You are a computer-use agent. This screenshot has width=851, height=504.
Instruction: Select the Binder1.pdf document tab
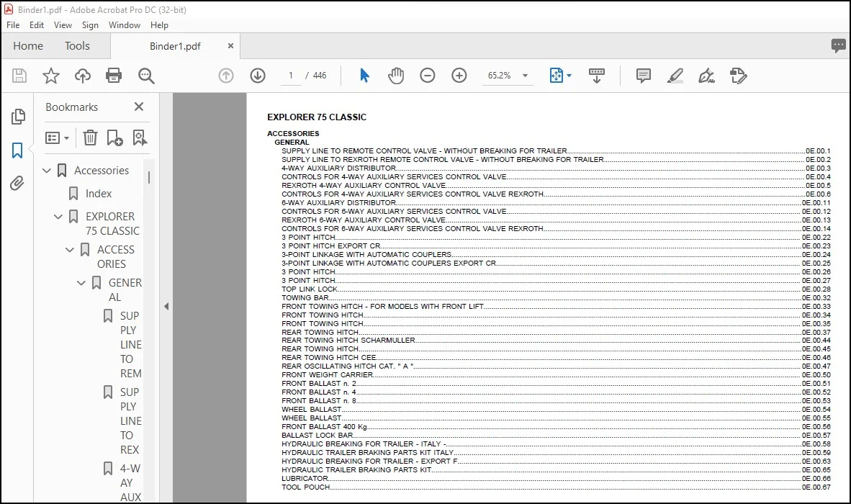[x=175, y=46]
